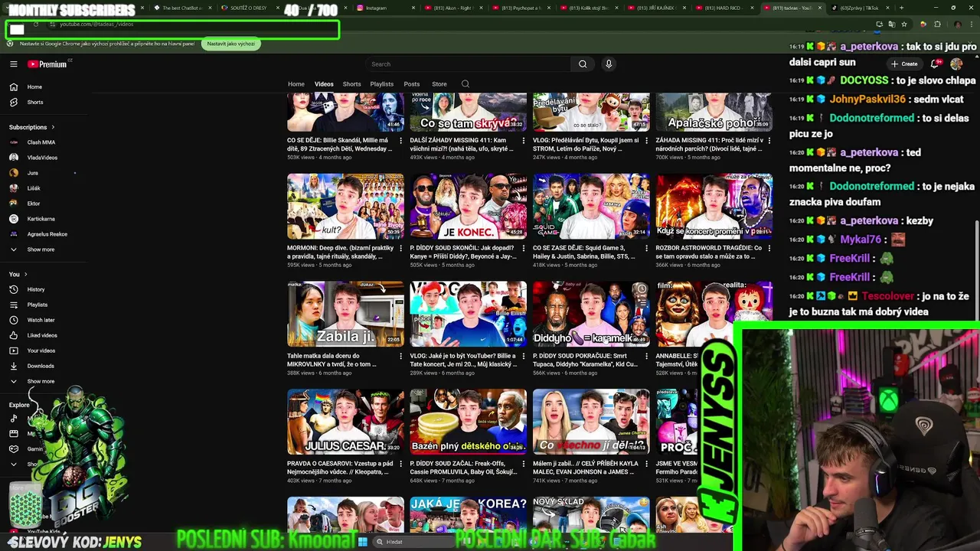
Task: Expand Show more under You
Action: point(41,381)
